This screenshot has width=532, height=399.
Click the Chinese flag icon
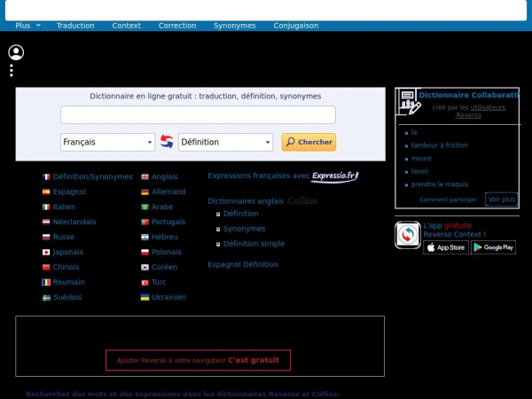[x=46, y=268]
